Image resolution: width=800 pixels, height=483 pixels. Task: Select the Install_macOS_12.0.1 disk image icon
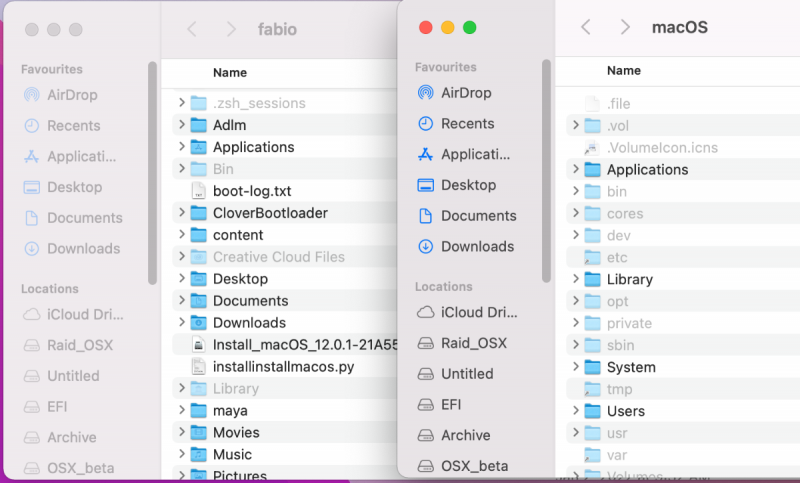tap(198, 345)
